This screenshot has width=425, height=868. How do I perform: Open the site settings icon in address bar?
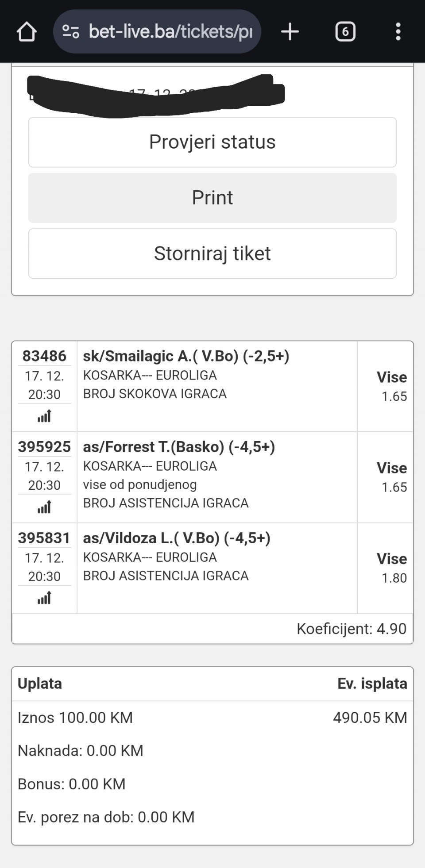[71, 32]
